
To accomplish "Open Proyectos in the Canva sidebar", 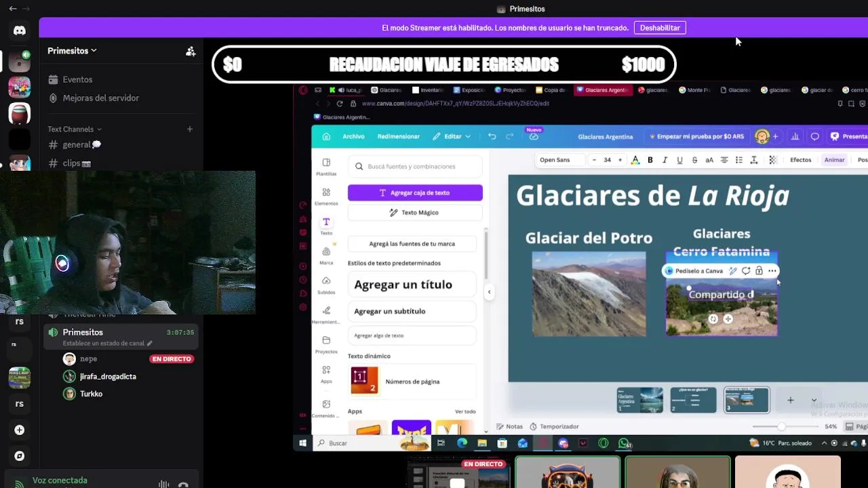I will (x=326, y=345).
